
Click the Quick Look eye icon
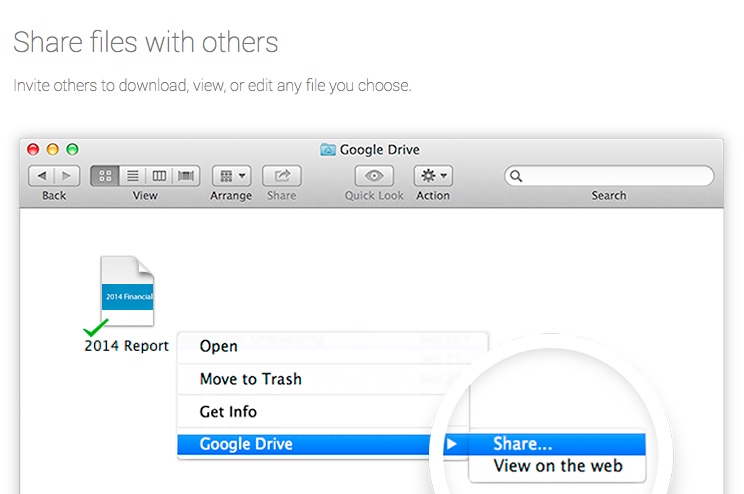pos(374,176)
